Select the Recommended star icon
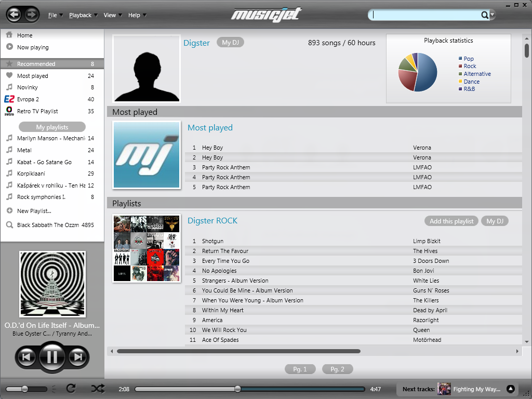 [9, 63]
